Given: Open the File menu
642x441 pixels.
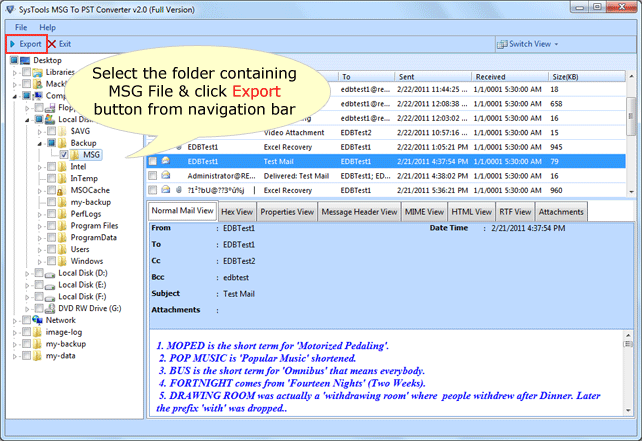Looking at the screenshot, I should coord(21,27).
